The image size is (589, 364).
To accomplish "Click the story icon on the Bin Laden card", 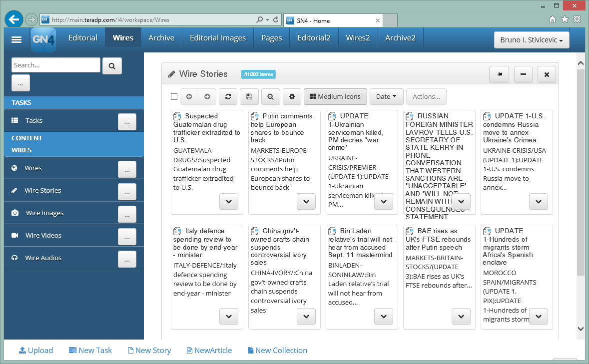I will click(x=332, y=231).
